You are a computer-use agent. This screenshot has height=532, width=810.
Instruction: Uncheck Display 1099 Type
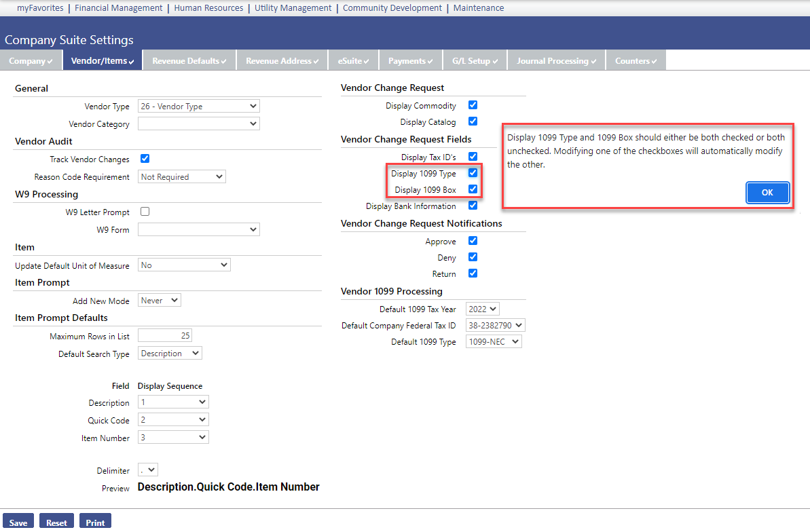coord(473,174)
